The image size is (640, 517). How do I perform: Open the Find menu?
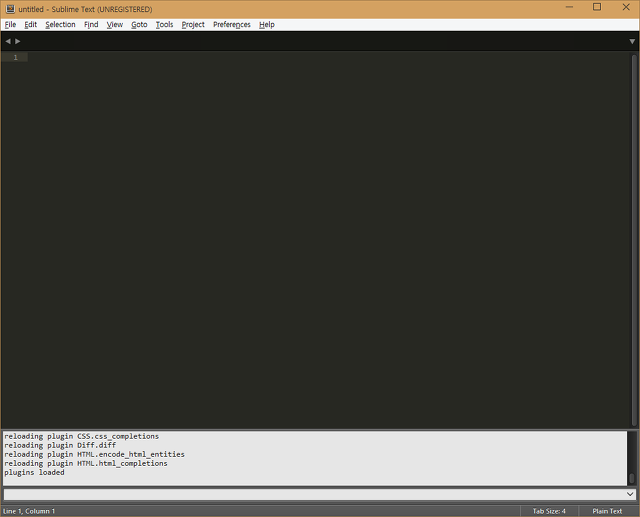tap(91, 24)
